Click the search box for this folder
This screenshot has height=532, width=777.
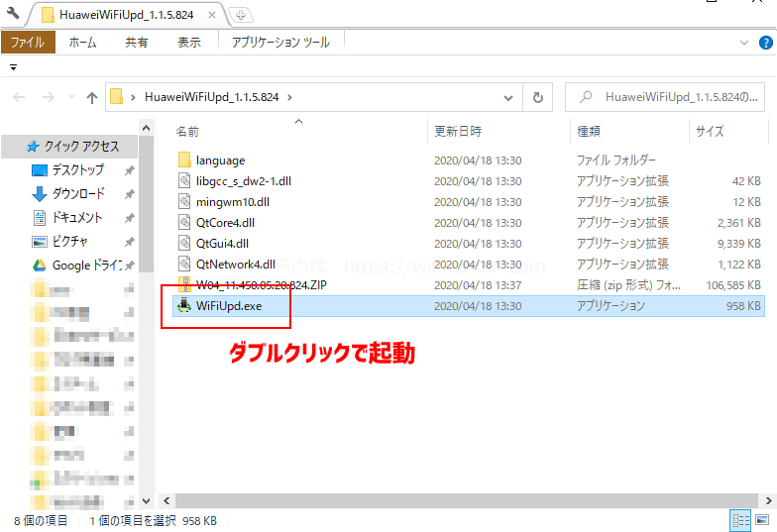(665, 97)
